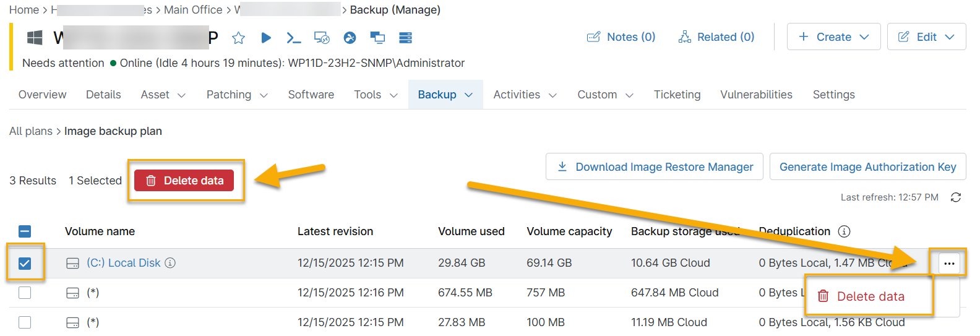Refresh the backup list with refresh icon
This screenshot has height=336, width=980.
point(956,197)
